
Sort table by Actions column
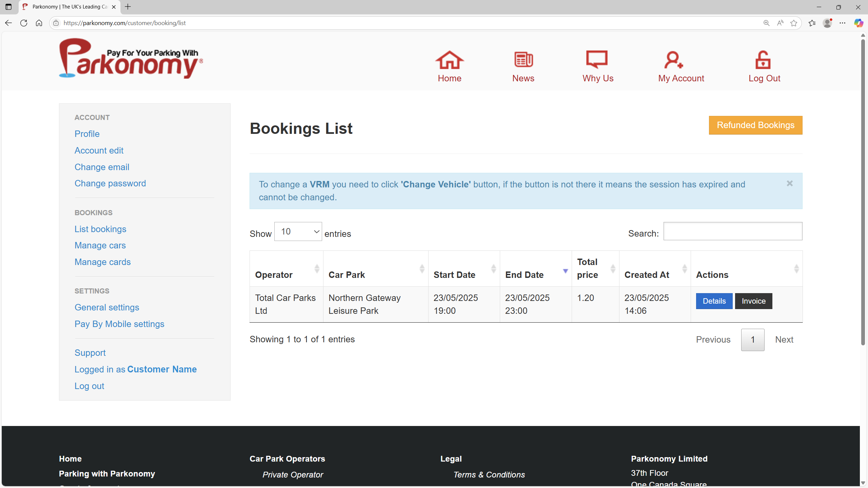pyautogui.click(x=747, y=269)
